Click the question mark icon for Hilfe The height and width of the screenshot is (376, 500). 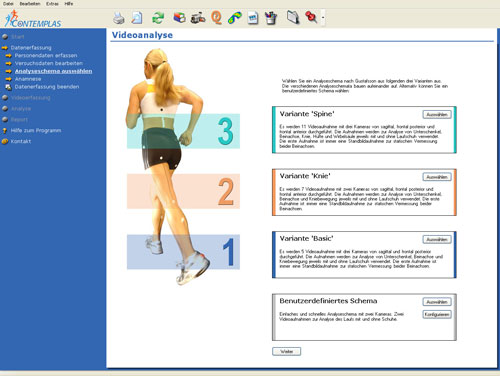[5, 131]
